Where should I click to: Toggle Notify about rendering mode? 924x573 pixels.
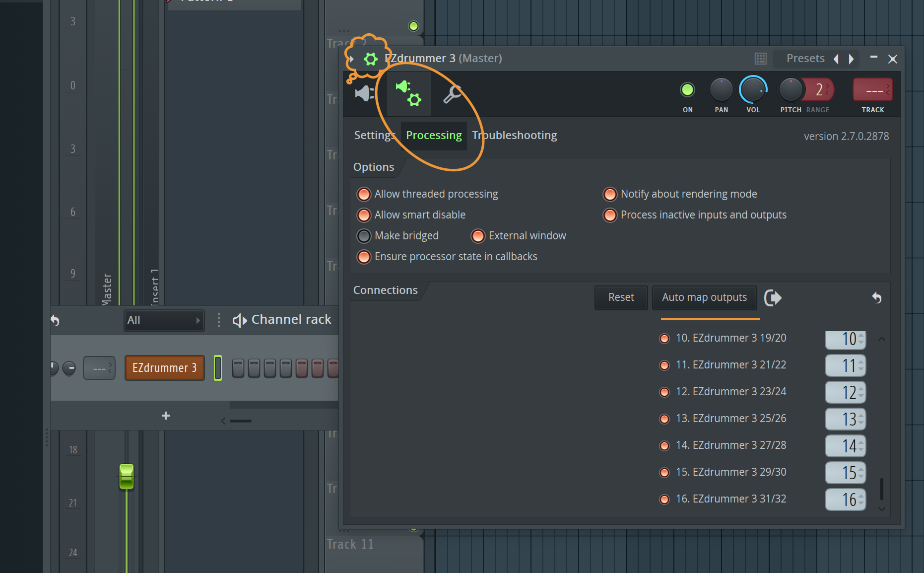[x=610, y=194]
